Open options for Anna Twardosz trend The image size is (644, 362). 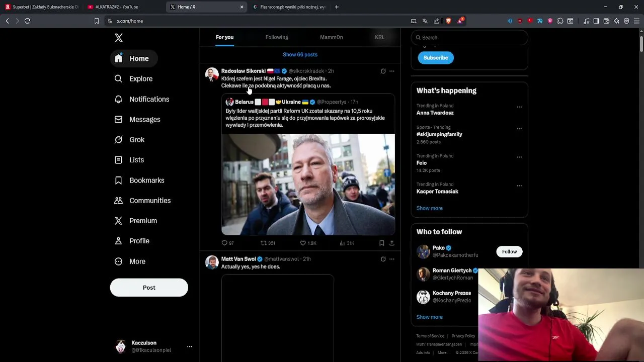(x=519, y=107)
